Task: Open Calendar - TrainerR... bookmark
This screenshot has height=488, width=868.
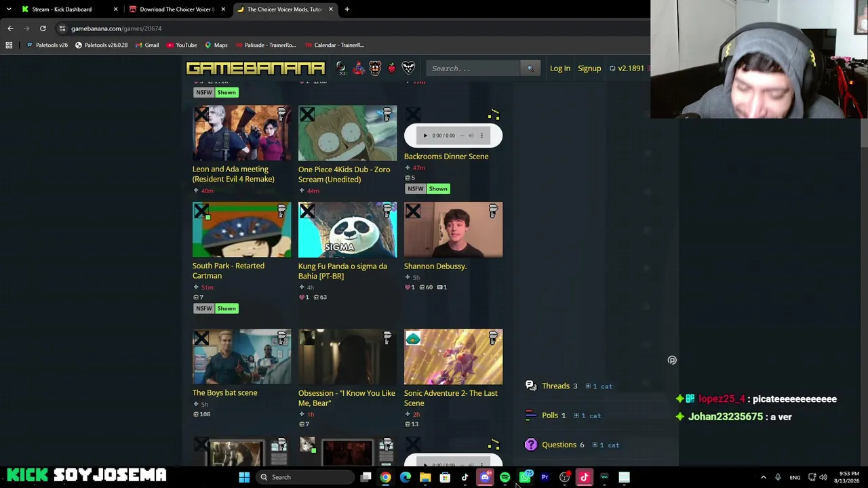Action: (334, 45)
